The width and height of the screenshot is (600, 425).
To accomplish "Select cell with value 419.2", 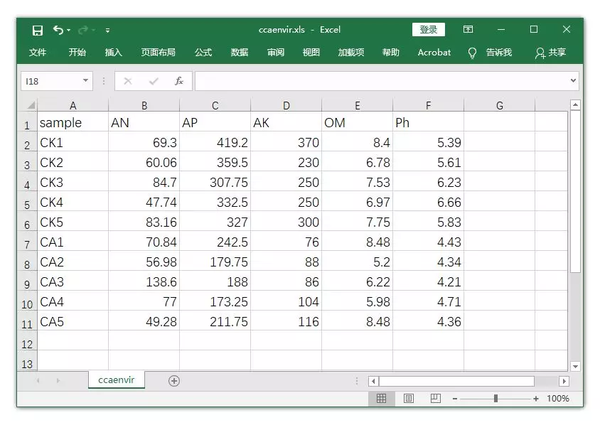I will (x=215, y=142).
